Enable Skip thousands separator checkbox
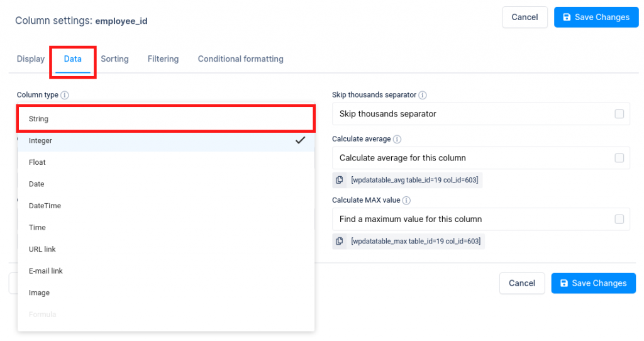 [x=619, y=114]
